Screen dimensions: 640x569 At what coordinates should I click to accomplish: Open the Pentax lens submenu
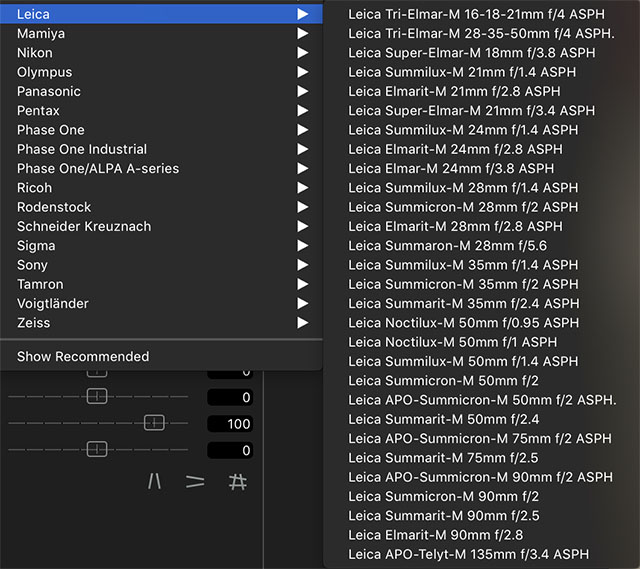[x=161, y=111]
